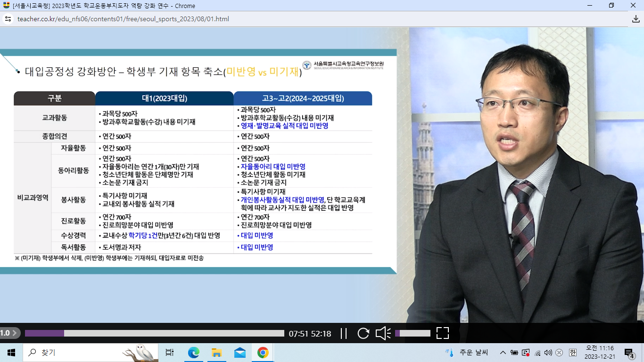Click the 대1(2023대입) table header
This screenshot has height=362, width=644.
(165, 99)
